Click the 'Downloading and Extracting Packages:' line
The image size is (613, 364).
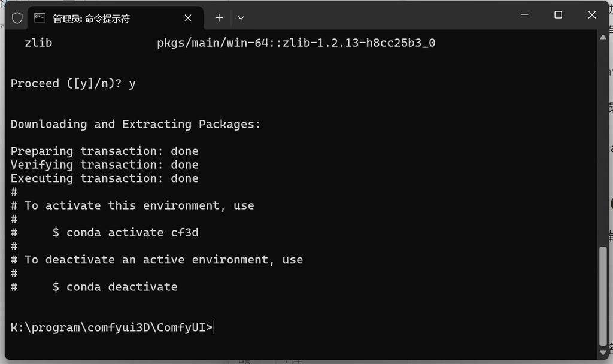pos(136,124)
